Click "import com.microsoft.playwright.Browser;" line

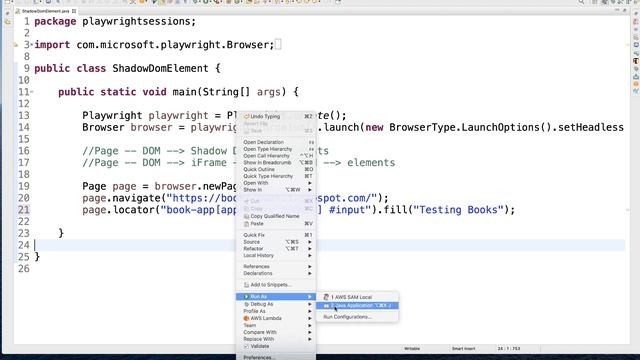point(154,45)
